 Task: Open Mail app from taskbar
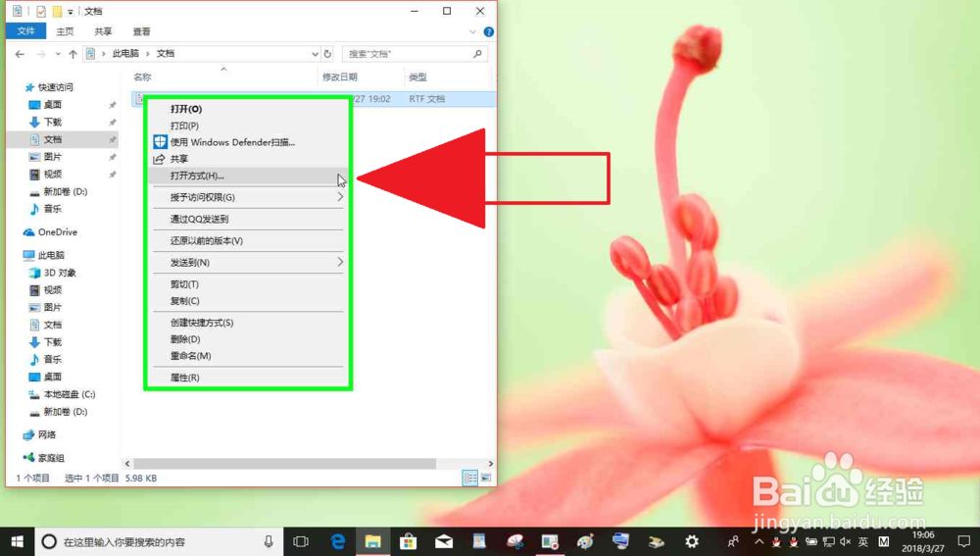[x=444, y=541]
